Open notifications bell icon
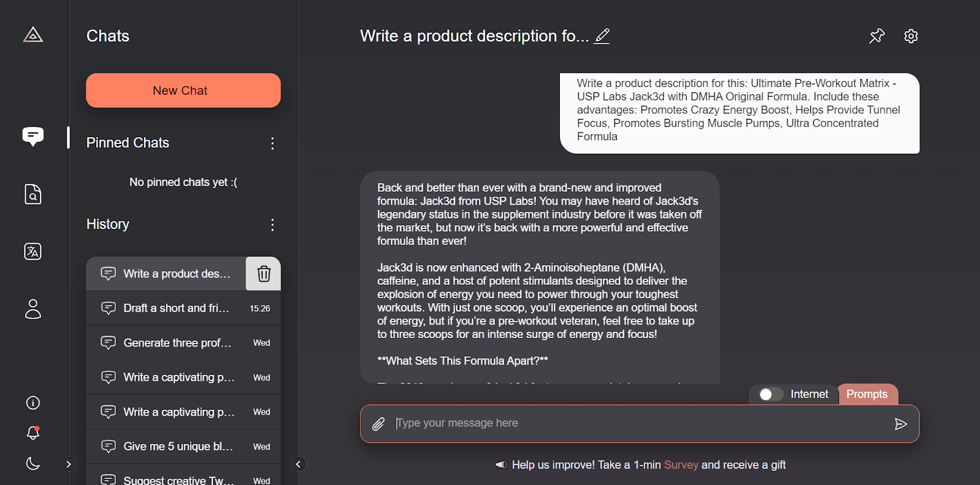980x485 pixels. pos(33,433)
